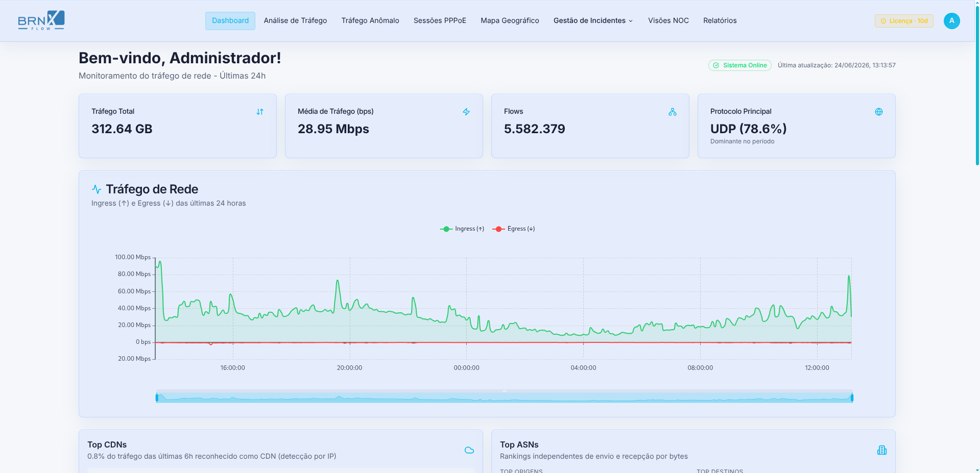Click the pulse icon beside Tráfego de Rede
The image size is (980, 473).
97,189
